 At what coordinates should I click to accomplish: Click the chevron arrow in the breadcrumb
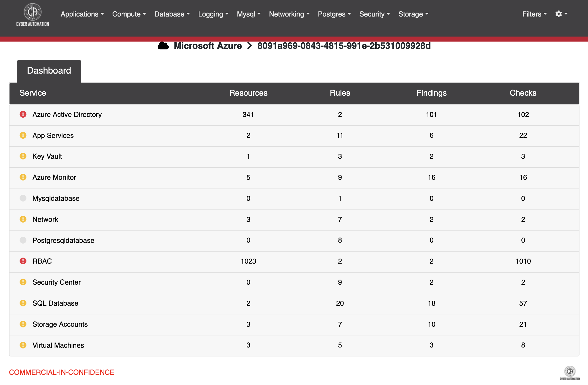pos(249,46)
